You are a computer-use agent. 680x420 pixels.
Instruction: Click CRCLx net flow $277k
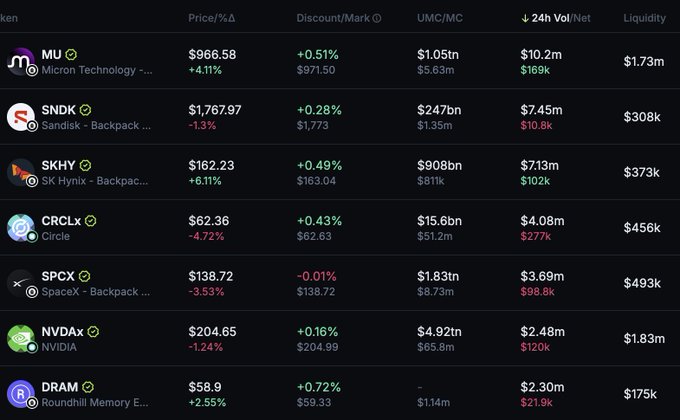(x=536, y=236)
